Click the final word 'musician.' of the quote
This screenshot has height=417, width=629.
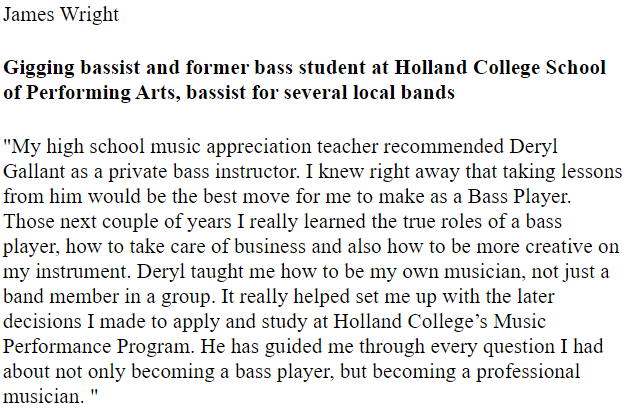point(44,397)
